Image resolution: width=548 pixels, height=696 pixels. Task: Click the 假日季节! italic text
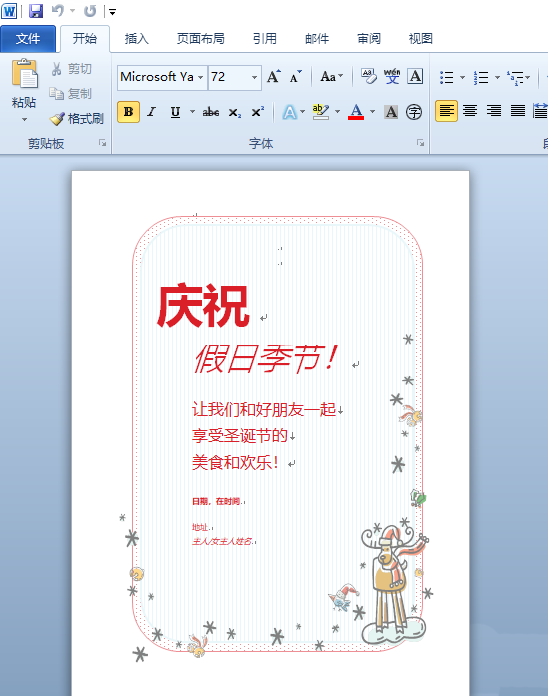(266, 359)
